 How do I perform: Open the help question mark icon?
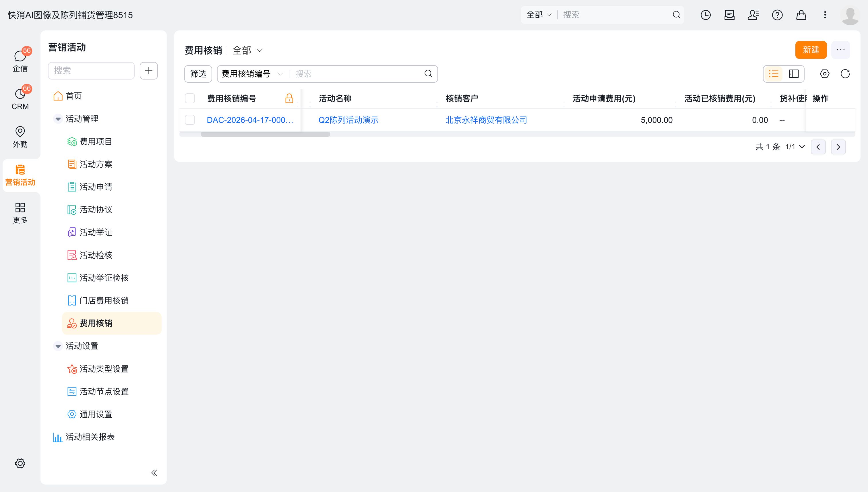[778, 15]
